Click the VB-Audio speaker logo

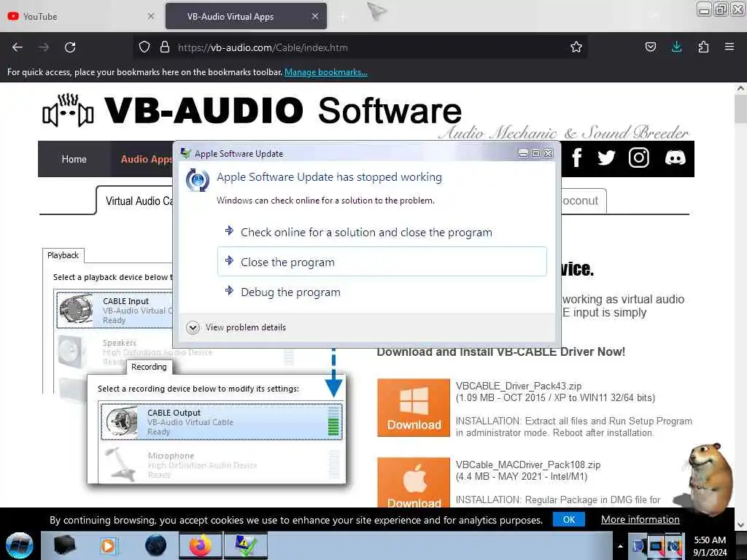click(68, 111)
